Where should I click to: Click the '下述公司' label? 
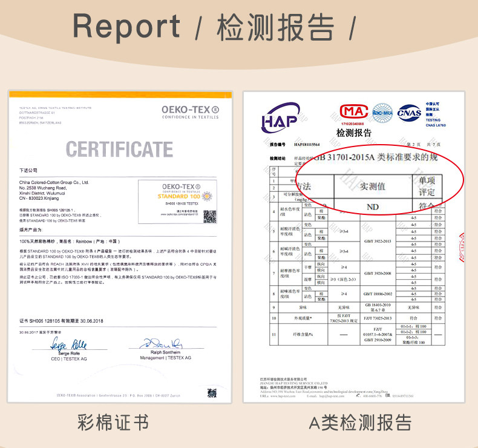tap(28, 170)
